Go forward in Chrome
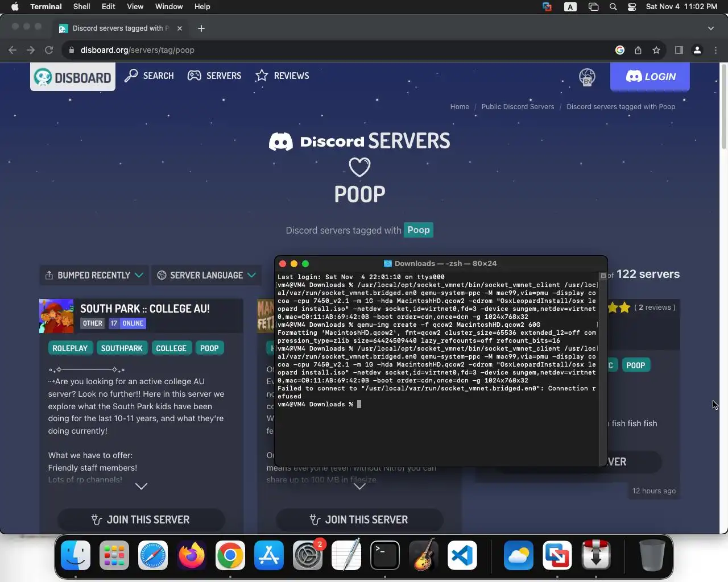Image resolution: width=728 pixels, height=582 pixels. [31, 50]
